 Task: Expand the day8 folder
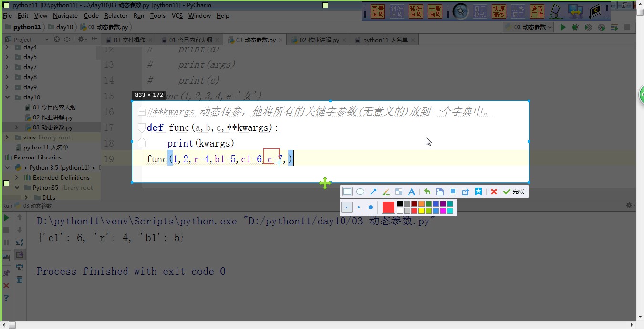[x=7, y=77]
